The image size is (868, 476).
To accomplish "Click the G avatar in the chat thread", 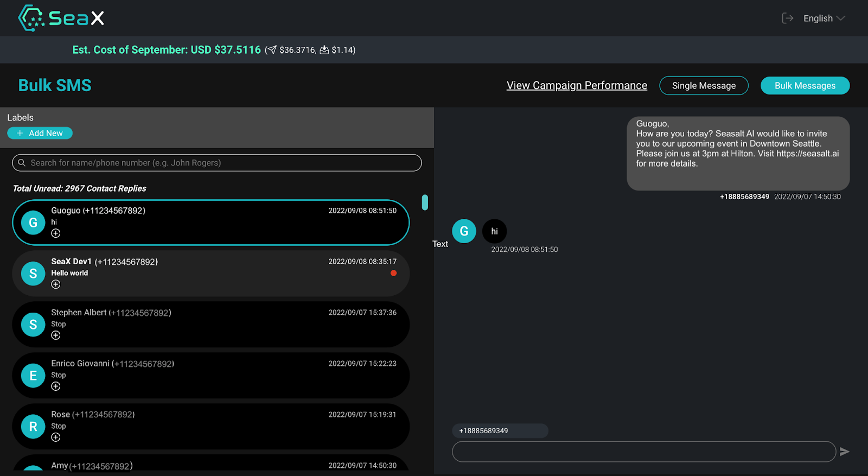I will click(x=464, y=231).
